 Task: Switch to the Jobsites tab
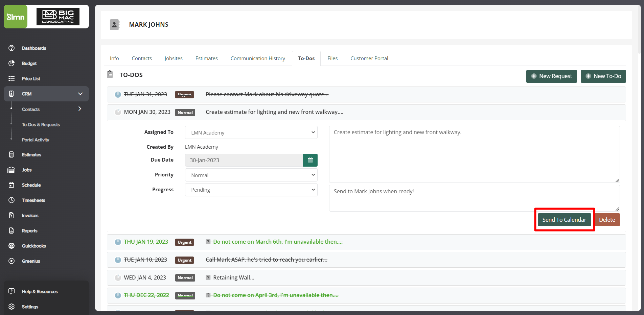pyautogui.click(x=174, y=58)
